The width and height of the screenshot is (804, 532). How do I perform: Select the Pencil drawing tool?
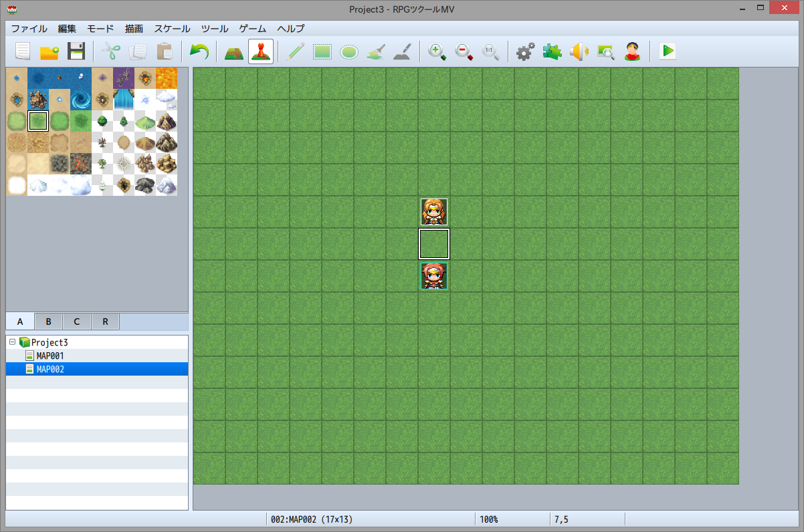tap(296, 51)
